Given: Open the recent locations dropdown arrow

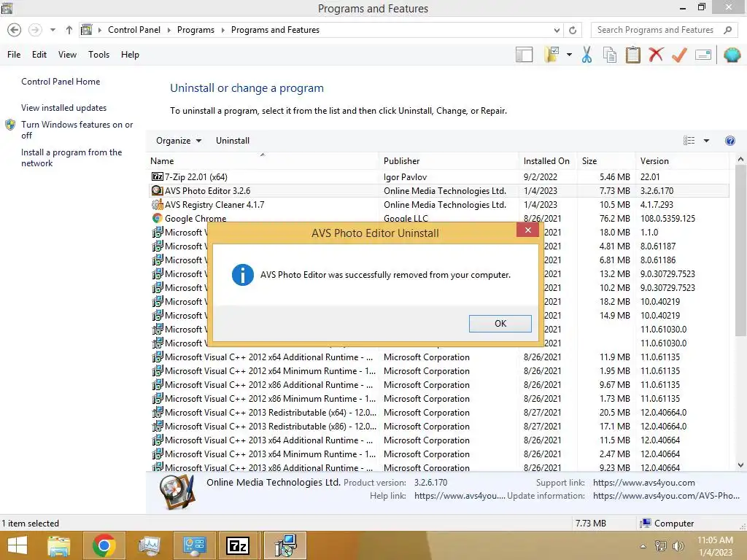Looking at the screenshot, I should coord(53,30).
